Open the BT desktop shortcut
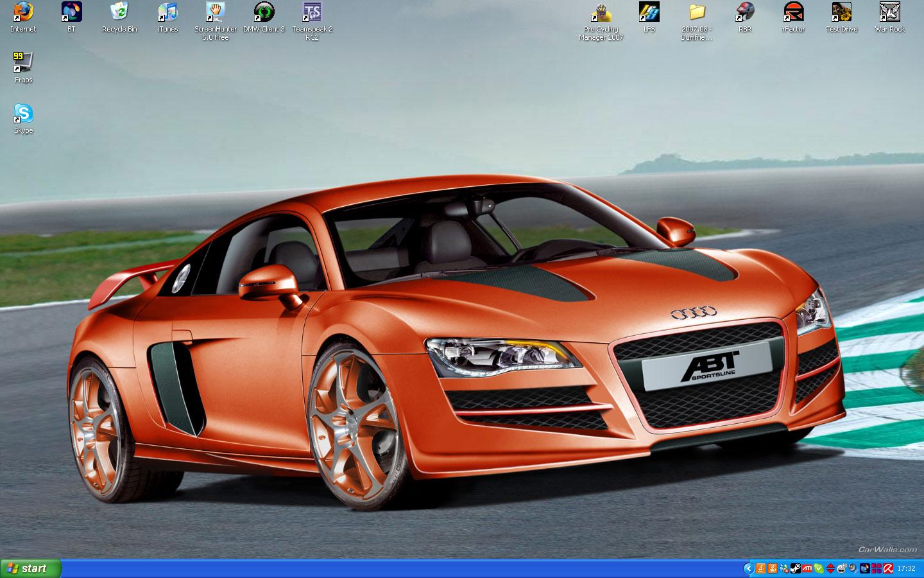Screen dimensions: 924x578 click(71, 17)
